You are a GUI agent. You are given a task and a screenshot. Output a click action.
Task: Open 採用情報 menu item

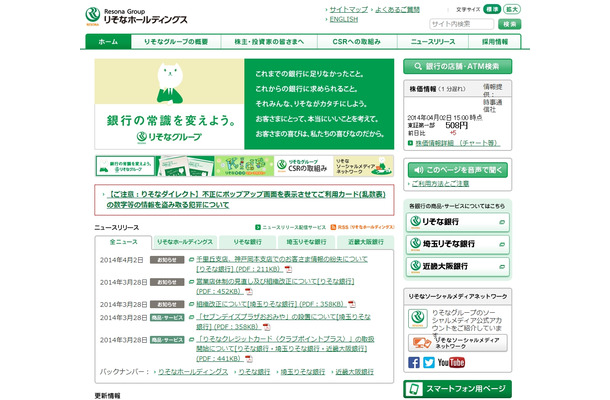(x=495, y=42)
